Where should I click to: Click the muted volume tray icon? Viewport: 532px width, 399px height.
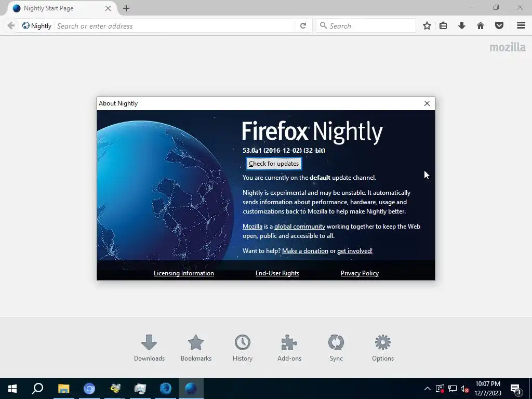tap(464, 389)
